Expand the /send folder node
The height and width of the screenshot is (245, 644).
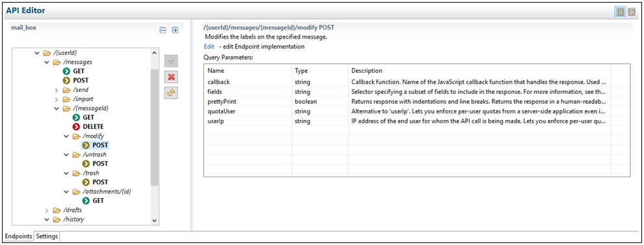pyautogui.click(x=57, y=90)
